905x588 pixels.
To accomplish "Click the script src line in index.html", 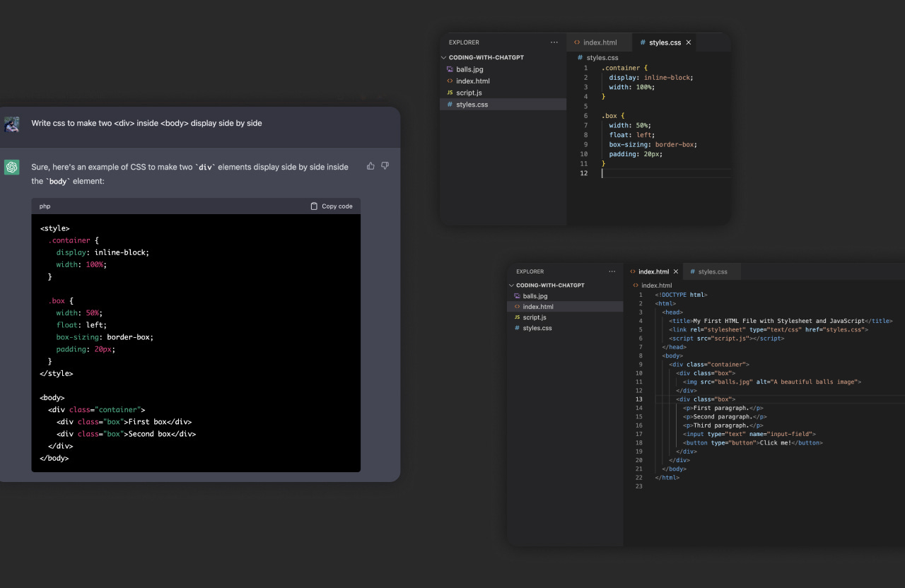I will (727, 339).
